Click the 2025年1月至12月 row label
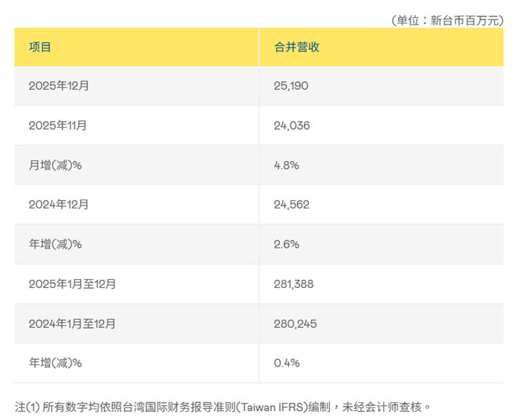 pos(72,283)
